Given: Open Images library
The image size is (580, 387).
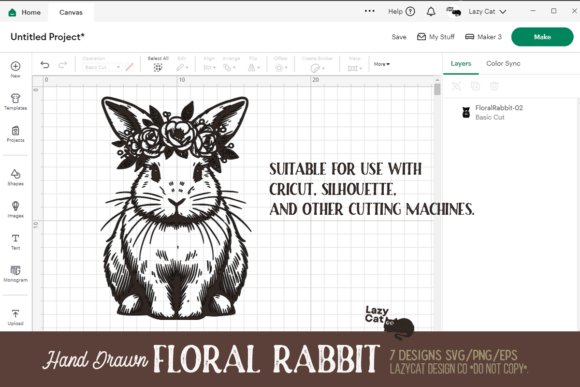Looking at the screenshot, I should [15, 209].
